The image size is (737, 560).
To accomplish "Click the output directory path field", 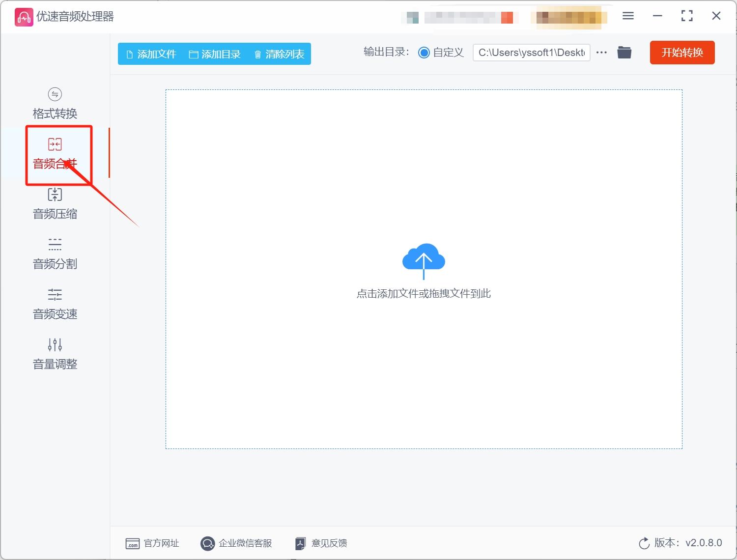I will [531, 53].
